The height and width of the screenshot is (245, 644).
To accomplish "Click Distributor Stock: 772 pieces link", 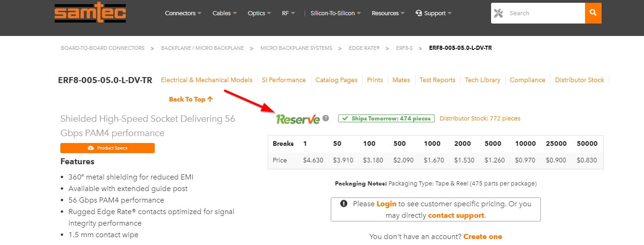I will (480, 119).
